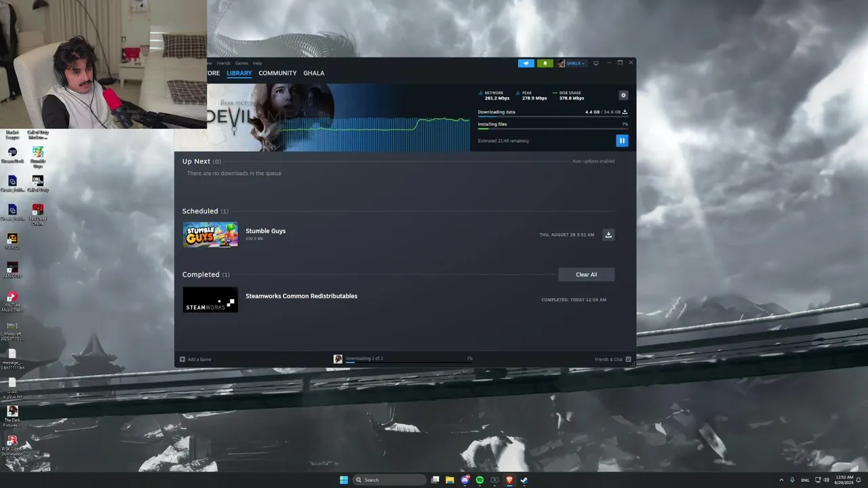Select the YouTube Music desktop shortcut
Image resolution: width=868 pixels, height=488 pixels.
point(12,302)
